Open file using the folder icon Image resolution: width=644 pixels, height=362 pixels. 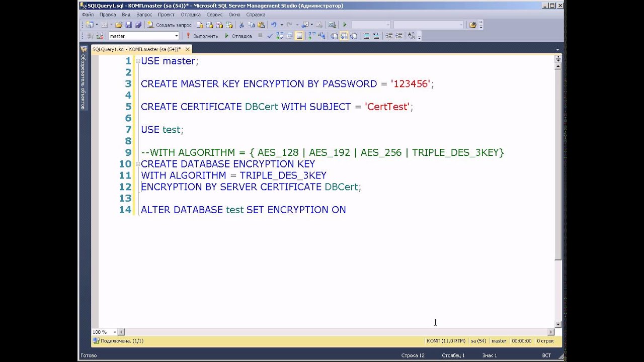[119, 25]
